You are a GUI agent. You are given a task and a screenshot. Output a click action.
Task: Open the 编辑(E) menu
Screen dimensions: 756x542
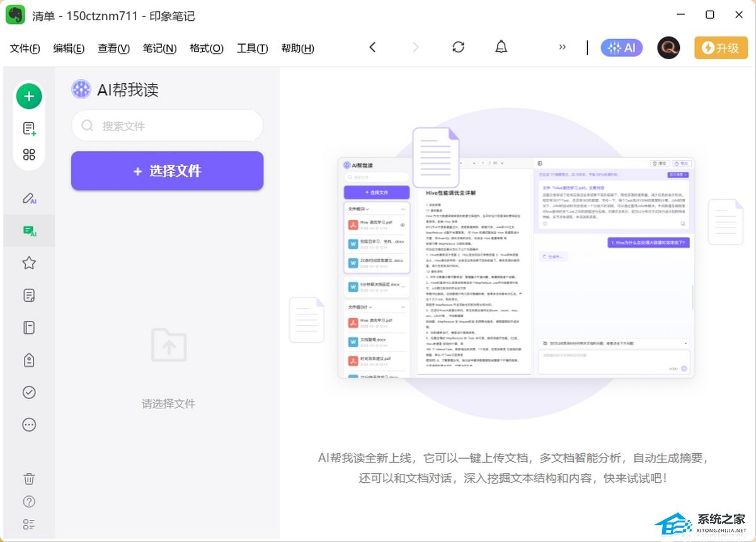coord(69,49)
